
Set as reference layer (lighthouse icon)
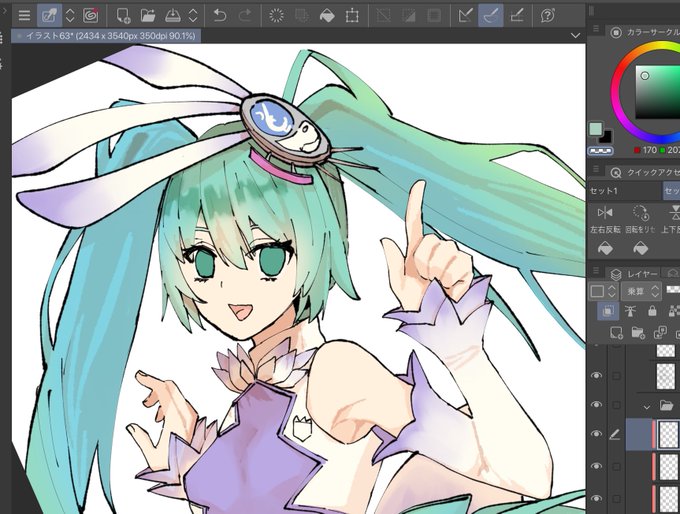630,311
